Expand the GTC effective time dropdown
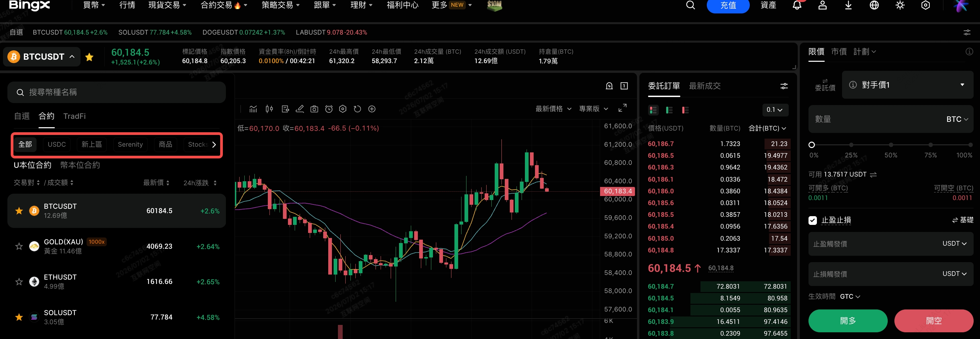The width and height of the screenshot is (980, 339). pyautogui.click(x=850, y=296)
